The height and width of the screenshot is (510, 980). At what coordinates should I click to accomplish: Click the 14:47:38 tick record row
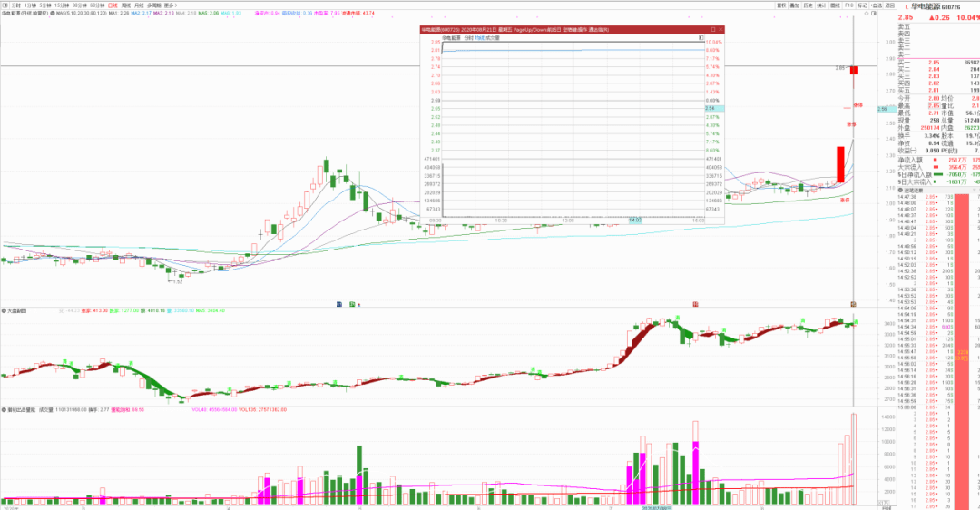937,196
